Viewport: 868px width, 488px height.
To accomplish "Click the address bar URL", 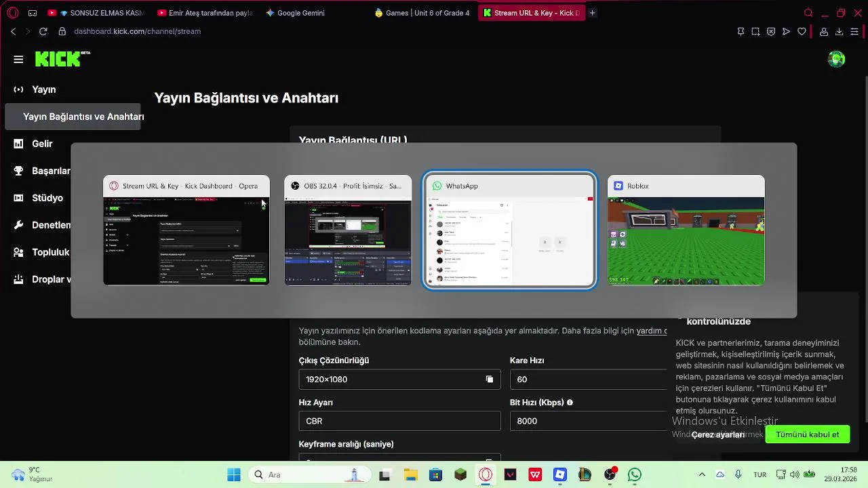I will click(x=137, y=31).
